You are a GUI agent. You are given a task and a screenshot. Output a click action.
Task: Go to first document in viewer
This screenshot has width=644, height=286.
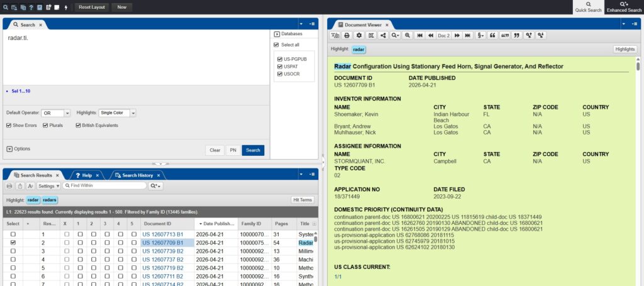pos(419,36)
